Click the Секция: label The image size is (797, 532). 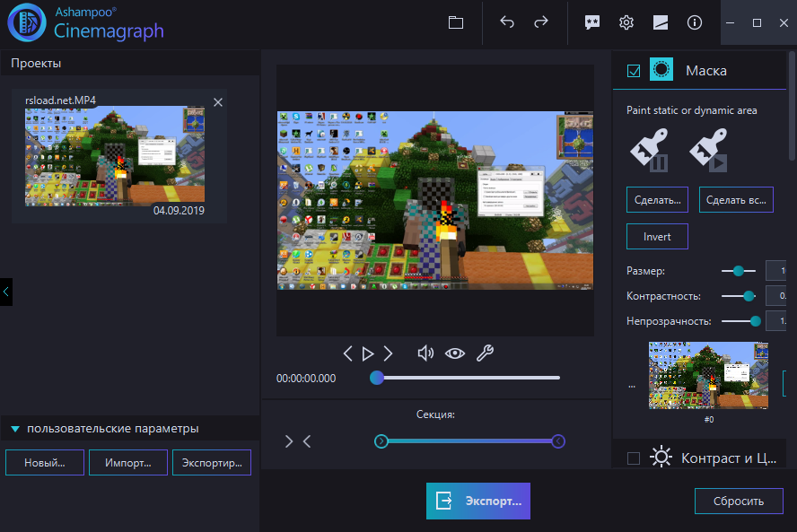click(435, 414)
